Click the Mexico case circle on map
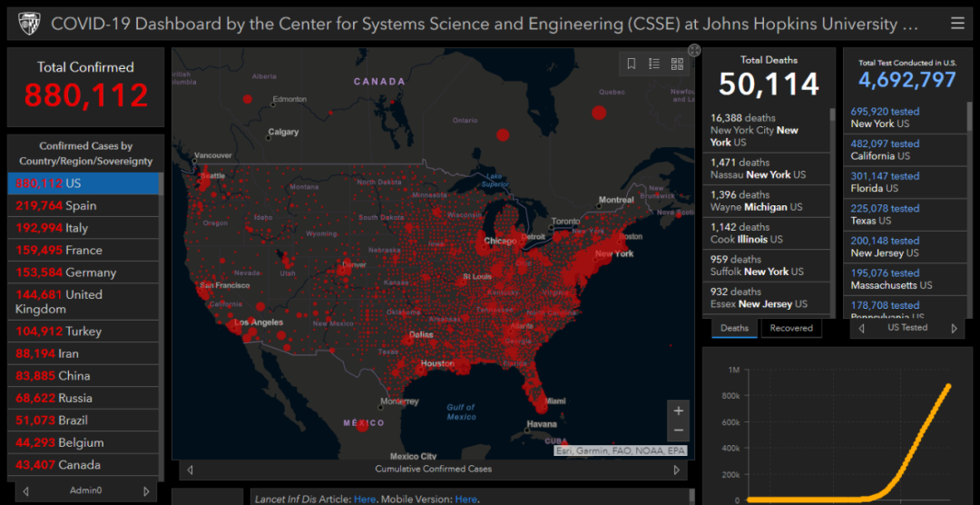 (x=362, y=426)
